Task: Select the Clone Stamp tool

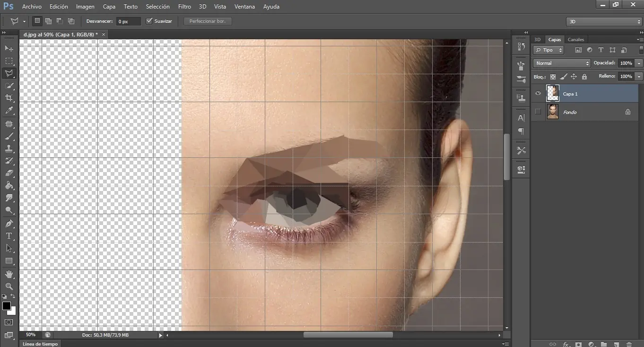Action: click(x=9, y=149)
